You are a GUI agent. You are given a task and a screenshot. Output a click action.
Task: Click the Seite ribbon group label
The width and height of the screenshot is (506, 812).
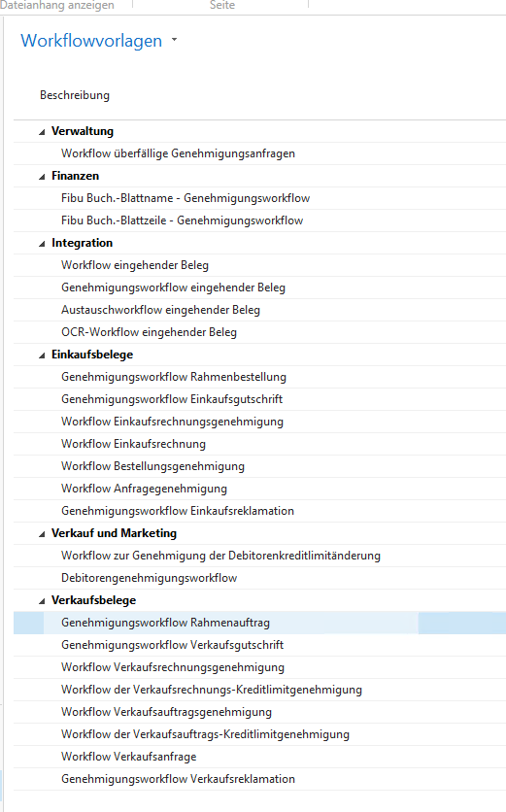coord(222,5)
